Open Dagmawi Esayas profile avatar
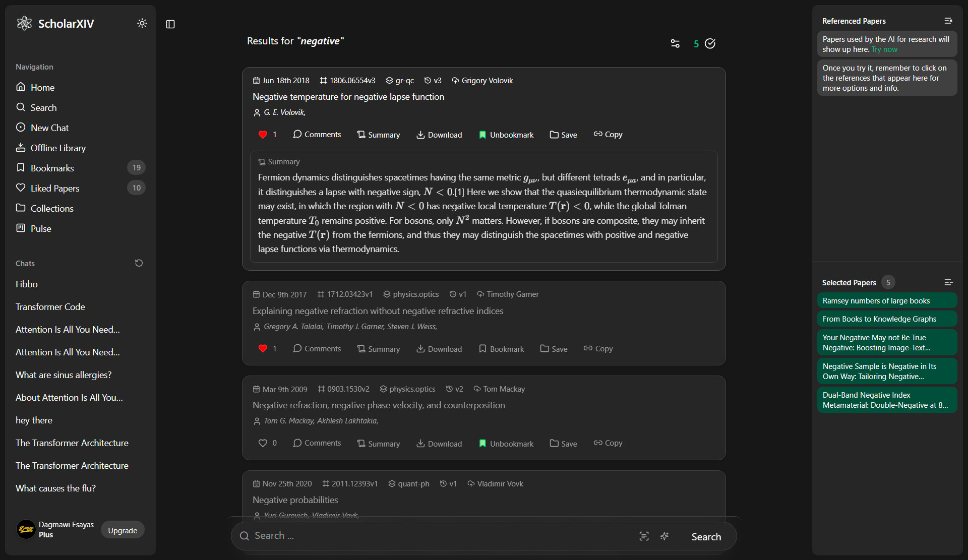The width and height of the screenshot is (968, 560). click(26, 530)
